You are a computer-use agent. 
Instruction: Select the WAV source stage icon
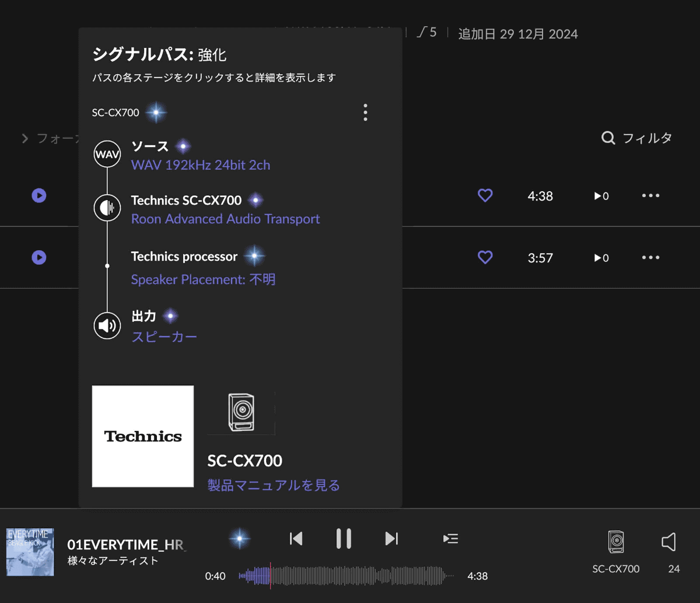pyautogui.click(x=107, y=153)
